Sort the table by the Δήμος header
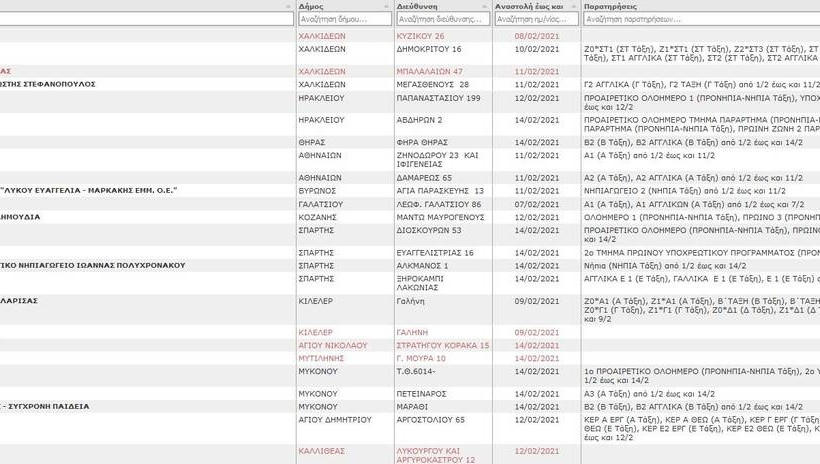This screenshot has width=820, height=464. point(318,6)
